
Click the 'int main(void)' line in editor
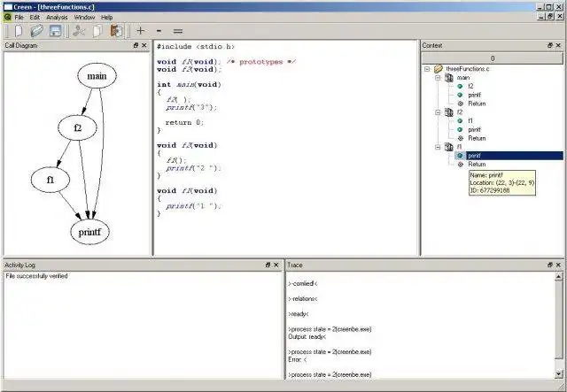pos(189,85)
